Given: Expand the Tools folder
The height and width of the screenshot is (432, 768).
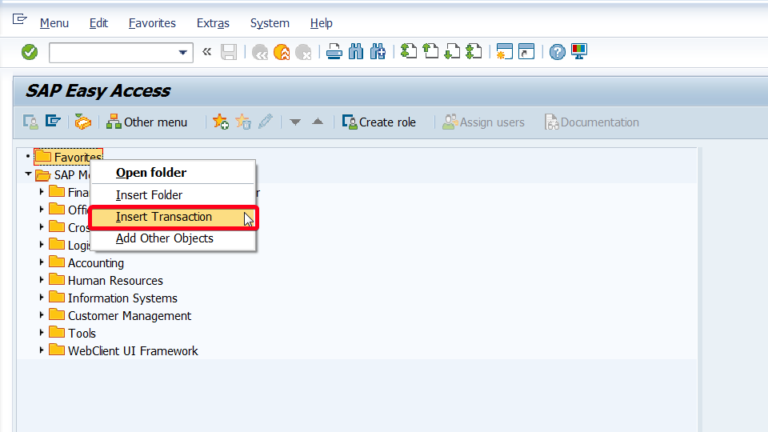Looking at the screenshot, I should pyautogui.click(x=42, y=333).
